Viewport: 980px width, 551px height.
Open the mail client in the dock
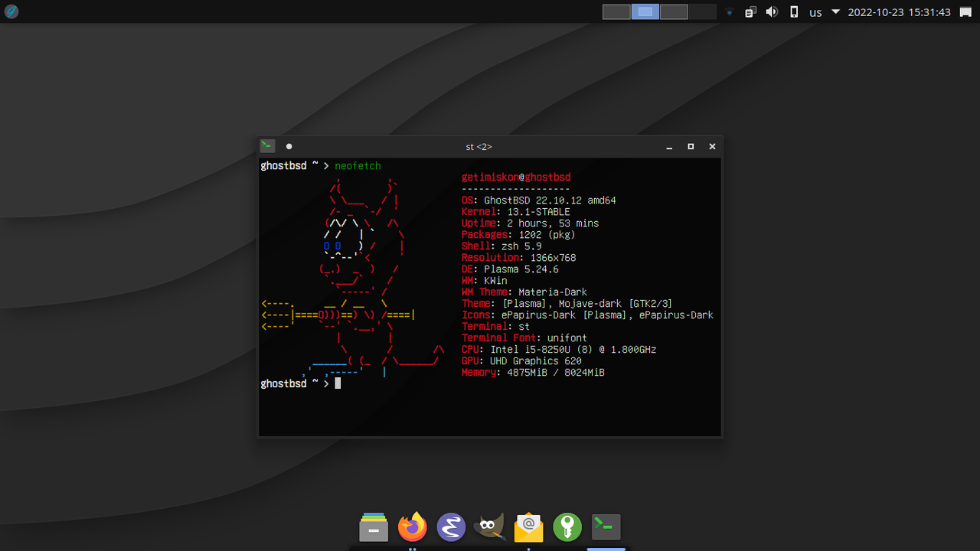pos(529,527)
